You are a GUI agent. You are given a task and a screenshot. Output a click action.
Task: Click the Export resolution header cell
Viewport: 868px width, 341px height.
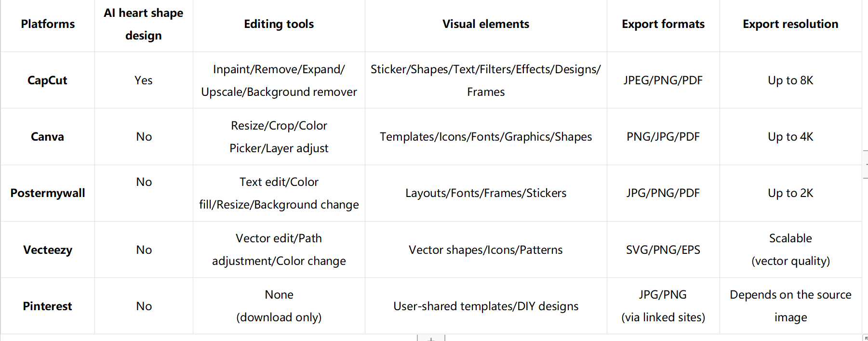(x=790, y=24)
